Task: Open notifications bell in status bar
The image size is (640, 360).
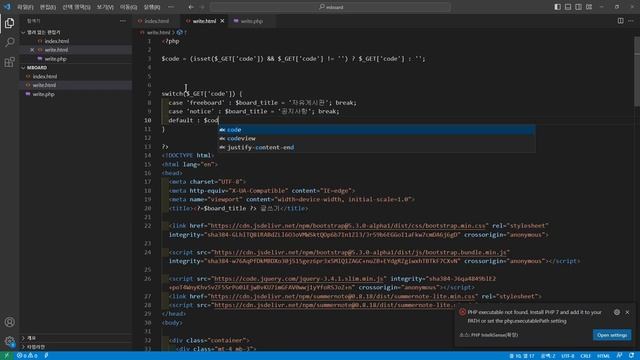Action: (631, 356)
